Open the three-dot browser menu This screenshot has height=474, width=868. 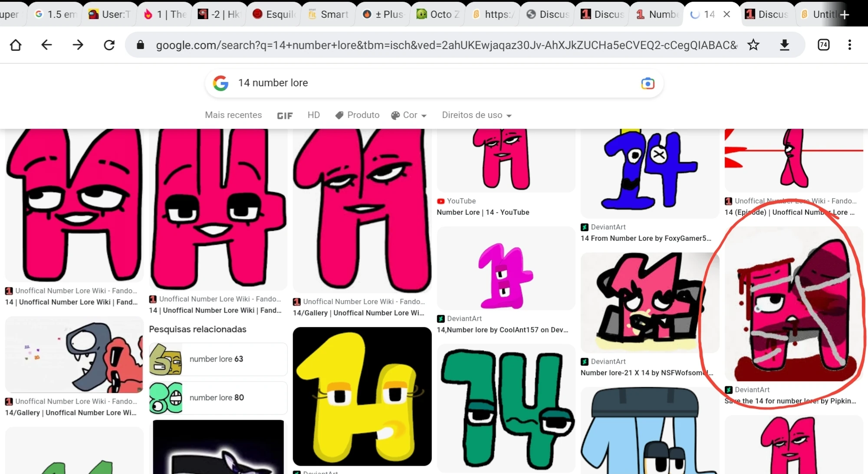[849, 45]
